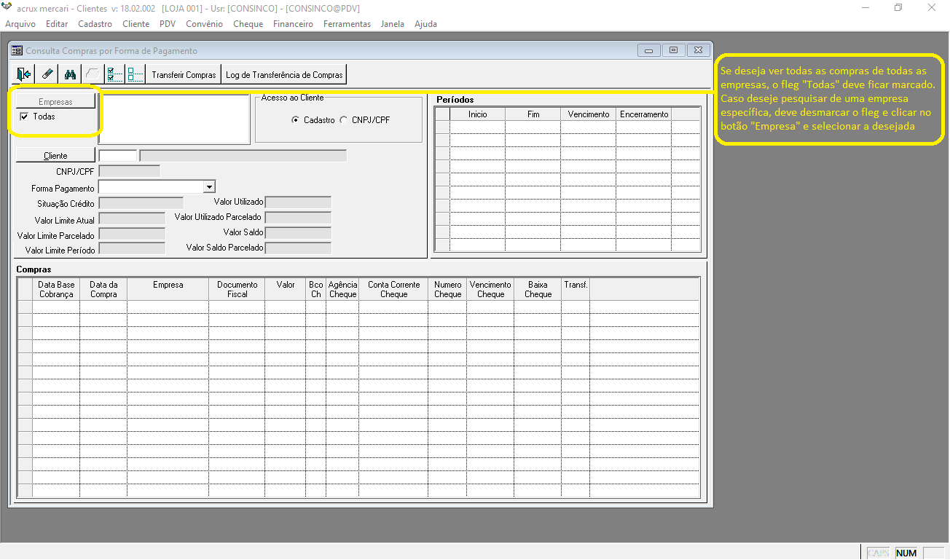Open the Cheque menu
Screen dimensions: 950x560
point(248,24)
